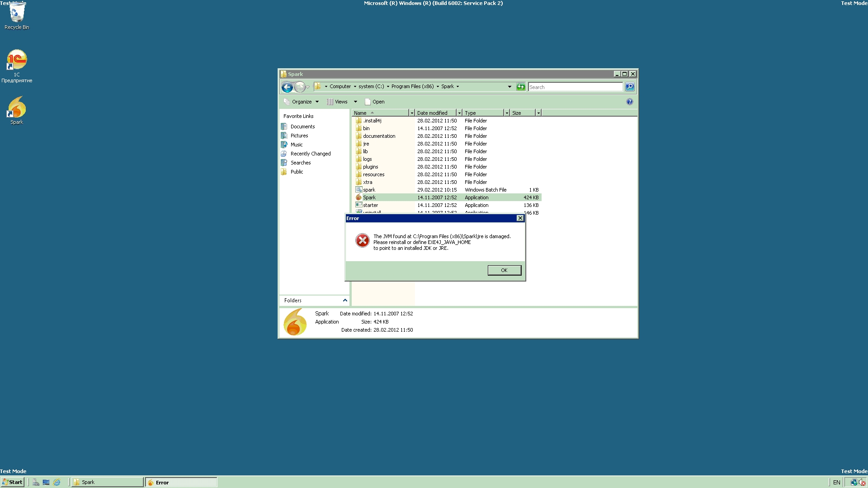
Task: Expand the Program Files (x86) breadcrumb arrow
Action: point(438,86)
